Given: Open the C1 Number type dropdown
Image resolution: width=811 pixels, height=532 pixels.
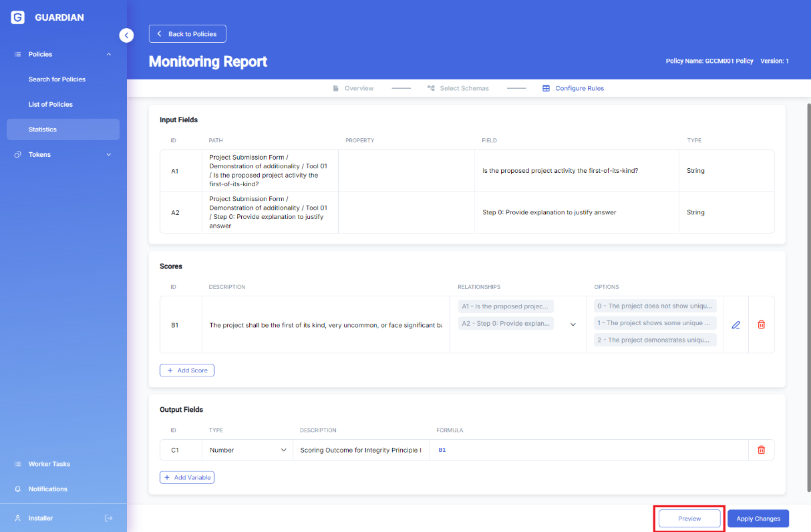Looking at the screenshot, I should 247,450.
